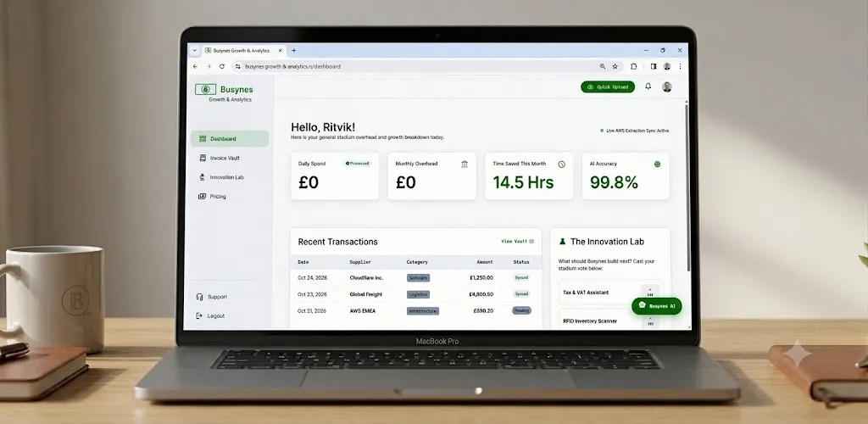Click the Busynes logo icon

(x=205, y=89)
